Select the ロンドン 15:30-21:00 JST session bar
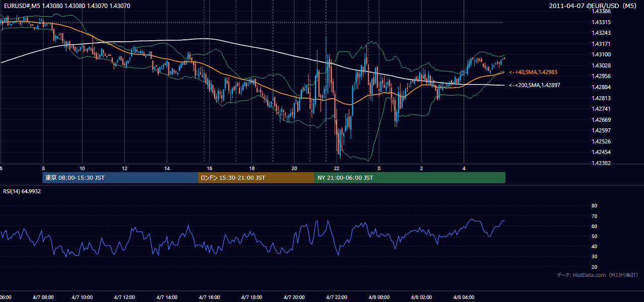The width and height of the screenshot is (644, 302). coord(256,178)
